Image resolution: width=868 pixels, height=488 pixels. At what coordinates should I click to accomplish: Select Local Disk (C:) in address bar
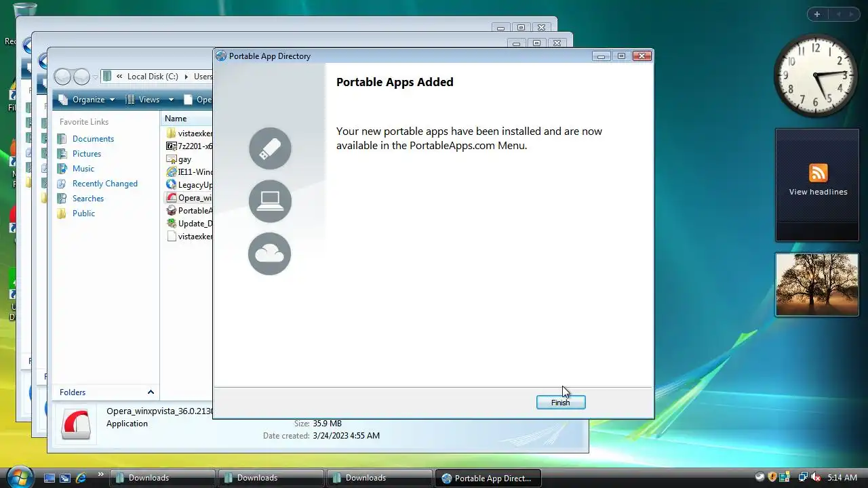(153, 77)
